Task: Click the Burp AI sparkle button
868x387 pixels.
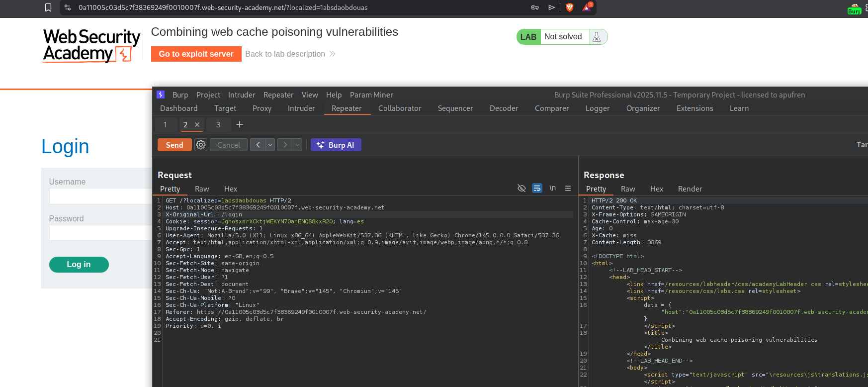Action: (x=336, y=145)
